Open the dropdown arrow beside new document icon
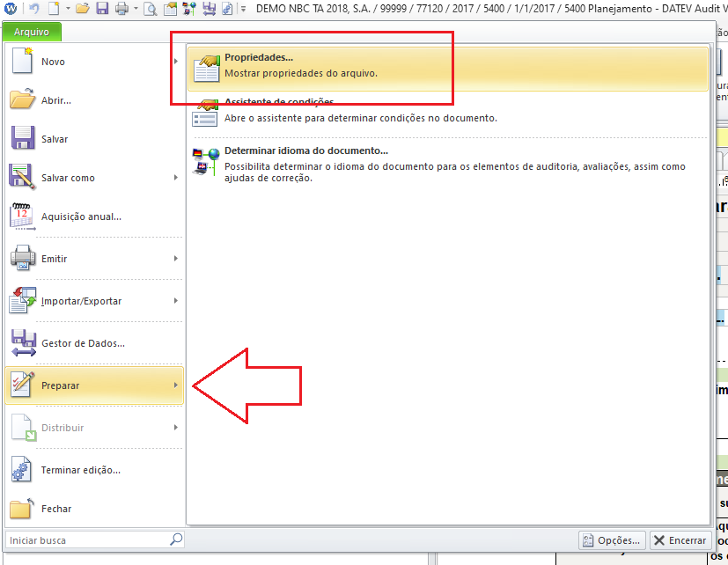728x565 pixels. pyautogui.click(x=68, y=8)
